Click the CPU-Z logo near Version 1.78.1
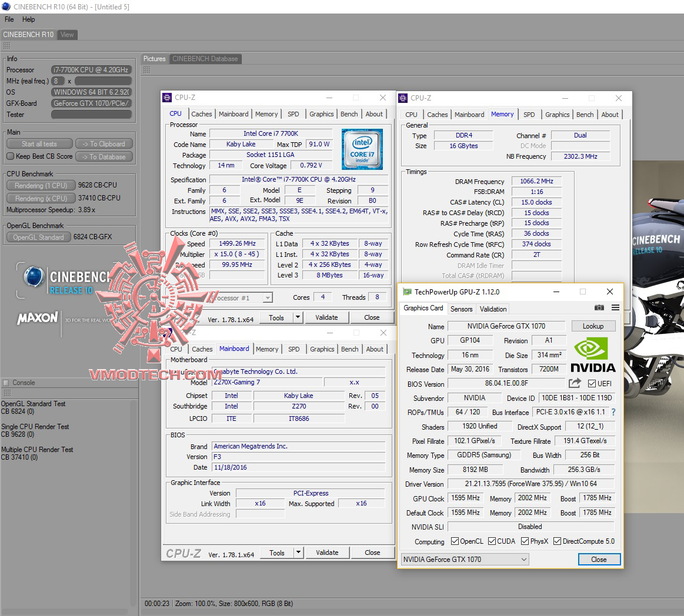 (x=183, y=553)
